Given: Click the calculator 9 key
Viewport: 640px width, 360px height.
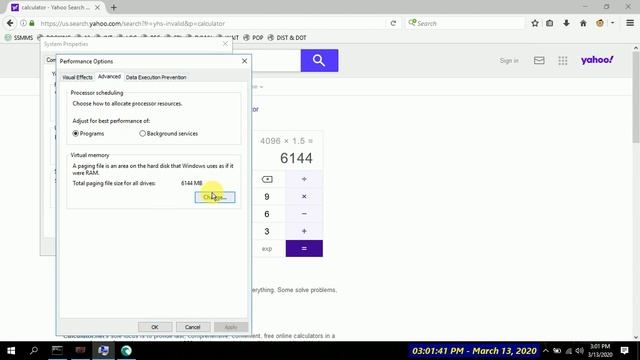Looking at the screenshot, I should [267, 196].
